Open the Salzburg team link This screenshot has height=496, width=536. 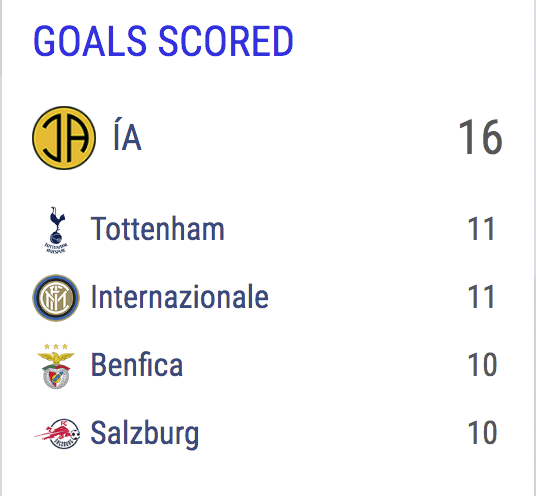(x=145, y=434)
